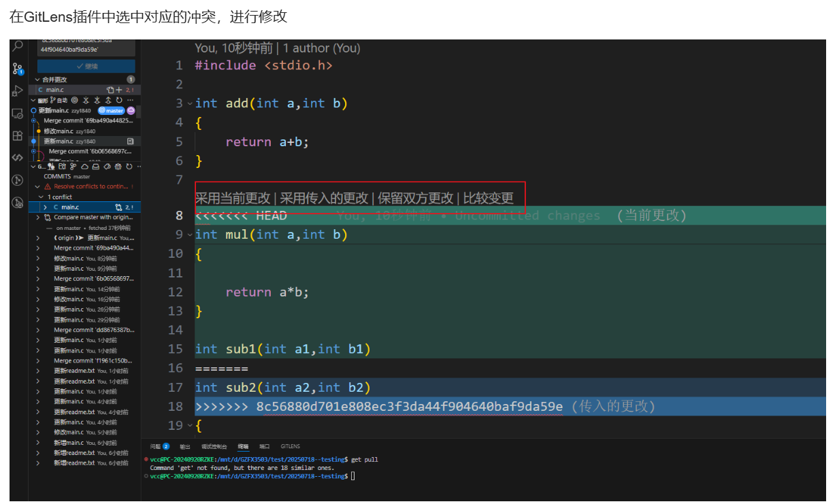Click the cloud remotes icon in GitLens toolbar
Screen dimensions: 837x504
point(84,167)
